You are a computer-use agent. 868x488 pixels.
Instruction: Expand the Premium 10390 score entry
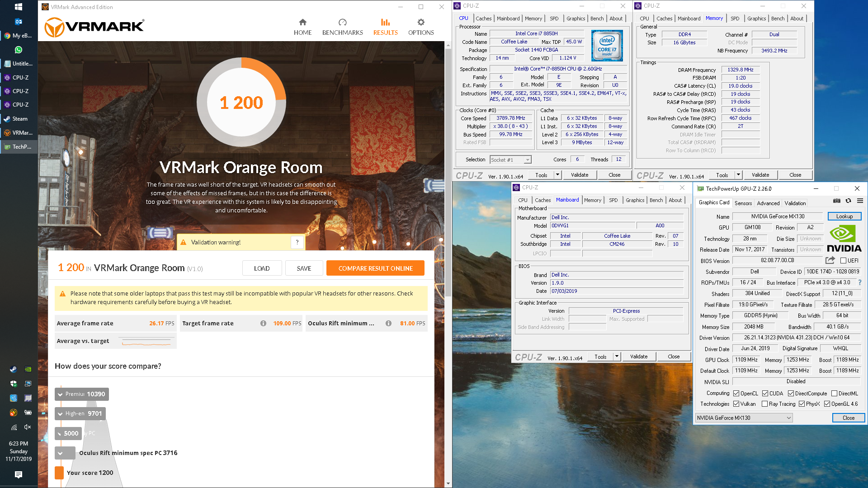[x=82, y=394]
